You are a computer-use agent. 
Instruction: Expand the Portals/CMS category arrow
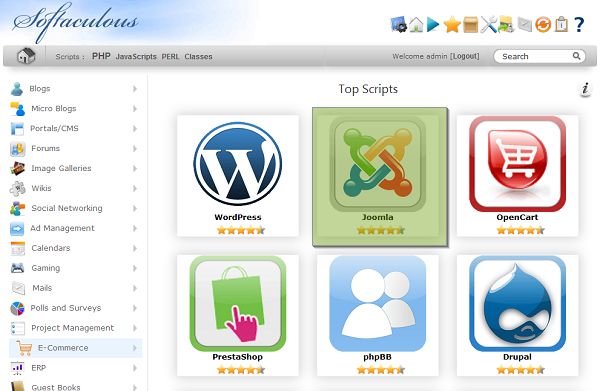(135, 129)
